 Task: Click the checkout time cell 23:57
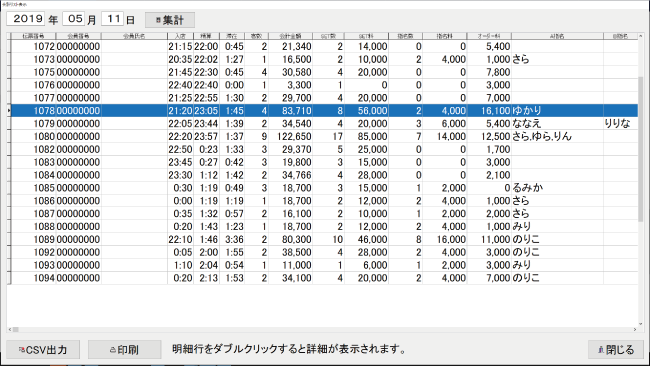[206, 136]
